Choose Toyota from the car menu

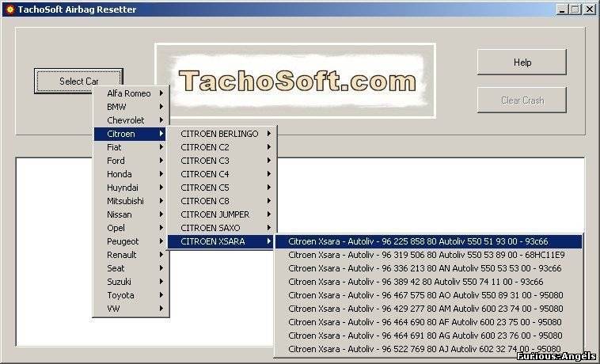point(130,295)
